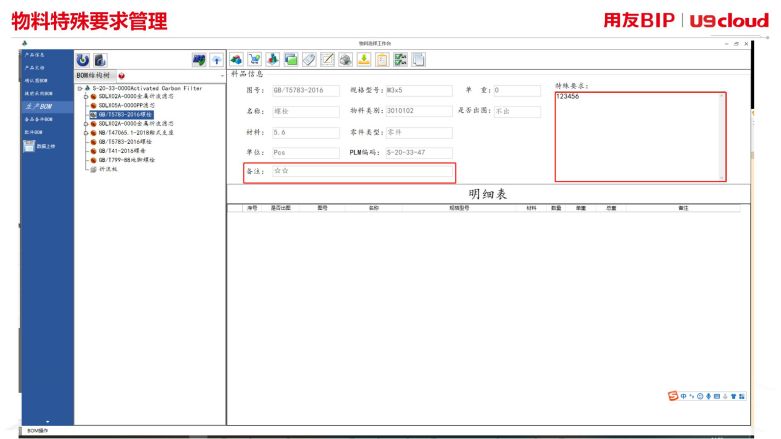781x439 pixels.
Task: Click the 单位 field showing Pcs
Action: click(x=306, y=152)
